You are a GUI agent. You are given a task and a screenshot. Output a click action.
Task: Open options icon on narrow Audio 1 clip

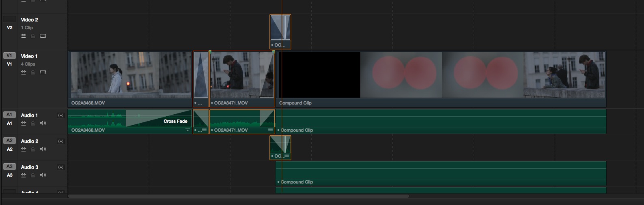(204, 130)
